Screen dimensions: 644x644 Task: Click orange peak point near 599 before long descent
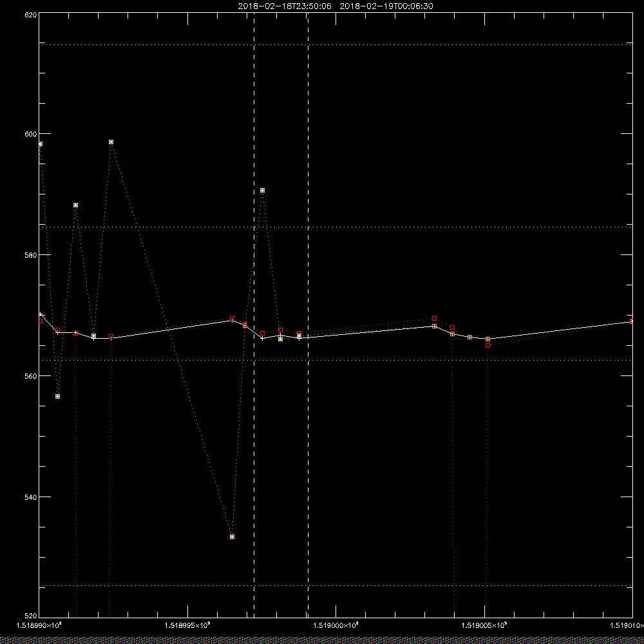[x=111, y=142]
